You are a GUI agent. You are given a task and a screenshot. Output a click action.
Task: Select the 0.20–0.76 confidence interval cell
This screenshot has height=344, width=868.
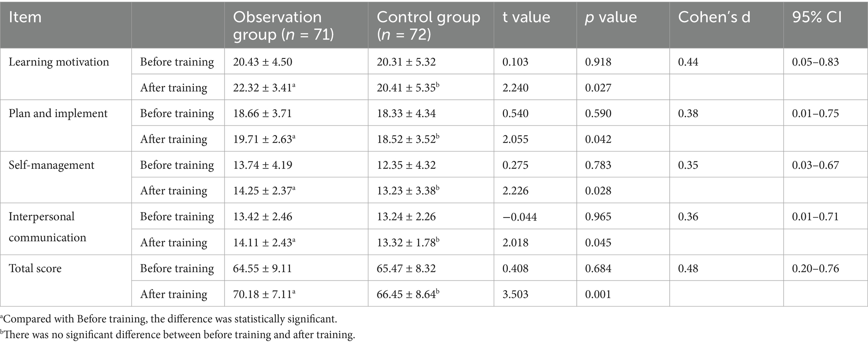[x=815, y=268]
